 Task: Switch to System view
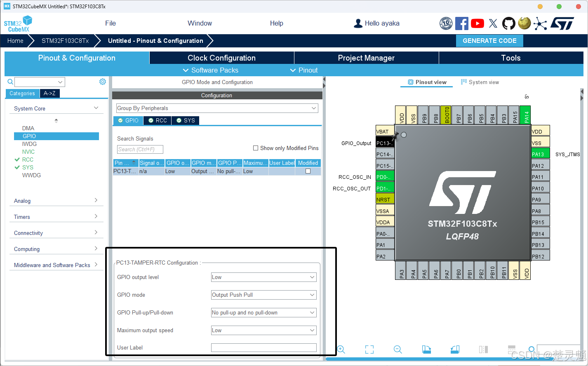[x=480, y=82]
